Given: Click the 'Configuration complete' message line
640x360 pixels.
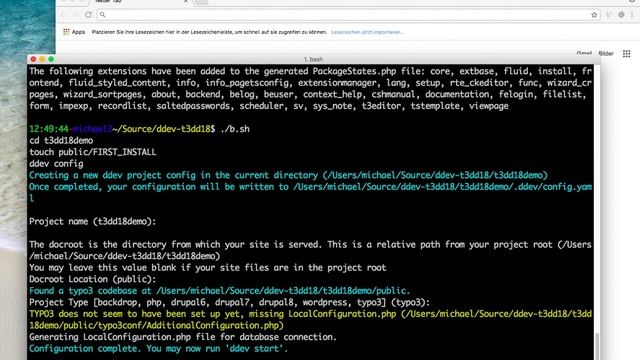Looking at the screenshot, I should (158, 349).
